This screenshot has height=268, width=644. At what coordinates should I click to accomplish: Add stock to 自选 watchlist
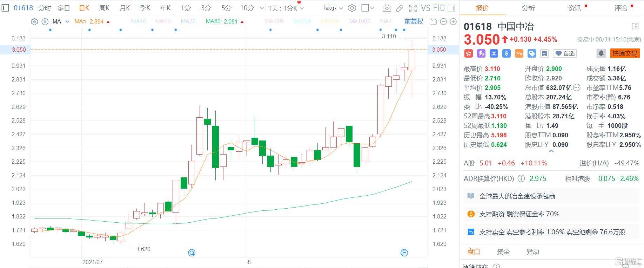point(565,53)
